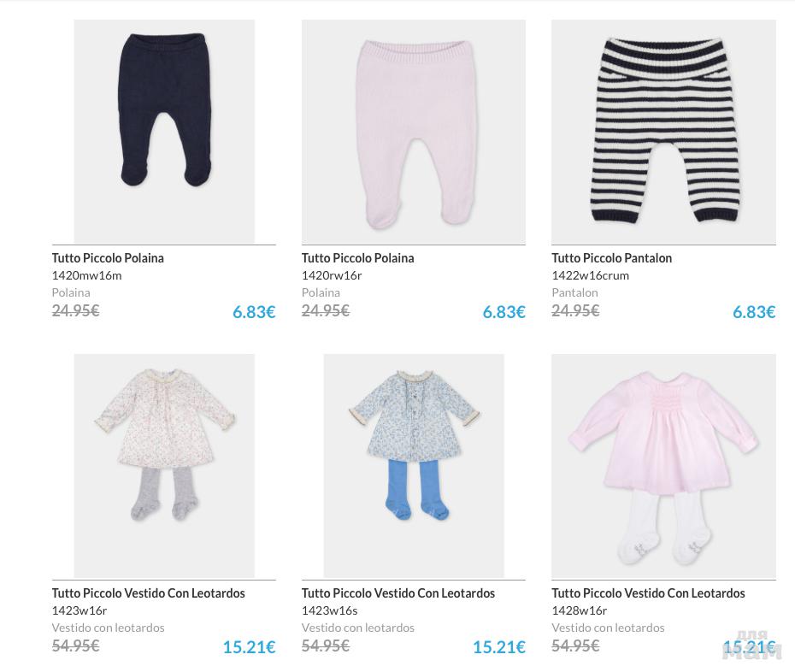Click 'Vestido con leotardos' category under 1428w16r
This screenshot has width=795, height=672.
(608, 628)
